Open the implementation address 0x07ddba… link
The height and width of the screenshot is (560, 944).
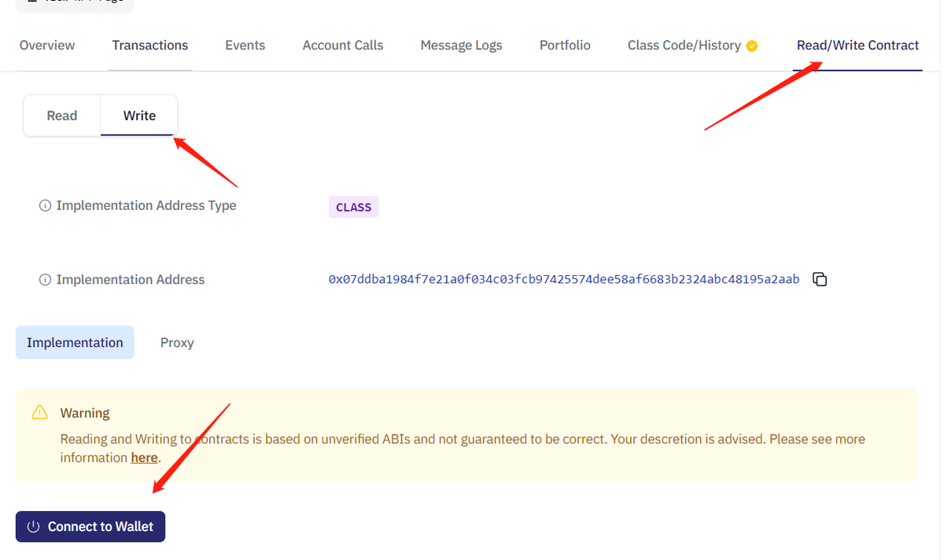[x=564, y=279]
